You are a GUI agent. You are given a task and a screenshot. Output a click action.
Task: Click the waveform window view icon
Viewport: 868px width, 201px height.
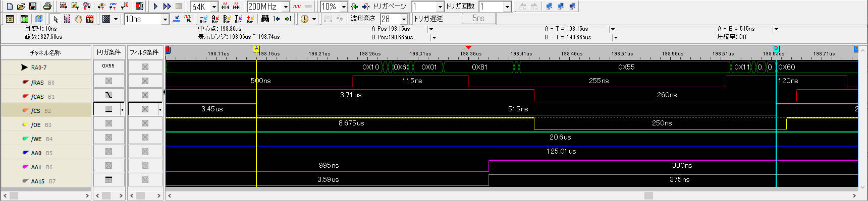[x=10, y=19]
